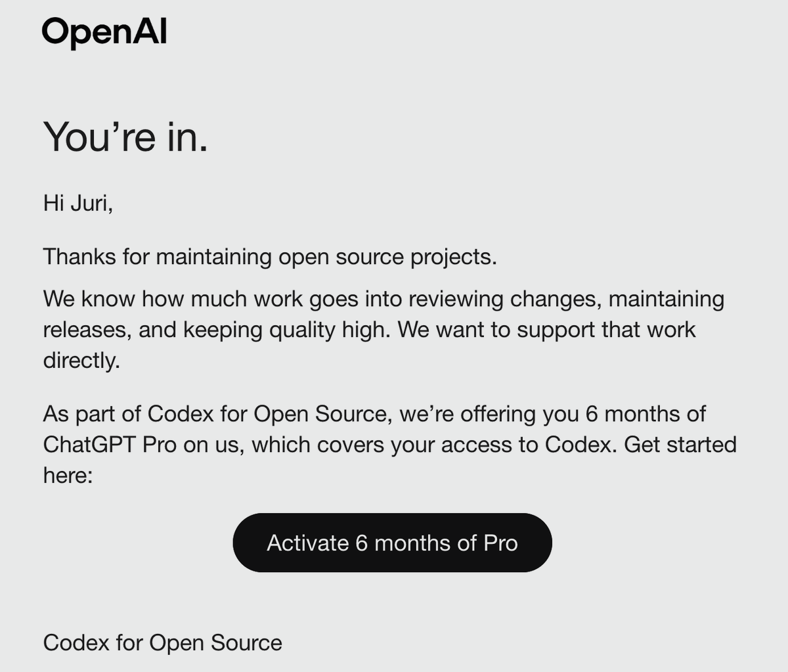This screenshot has width=788, height=672.
Task: Click the word "releases," in the second paragraph
Action: tap(87, 329)
